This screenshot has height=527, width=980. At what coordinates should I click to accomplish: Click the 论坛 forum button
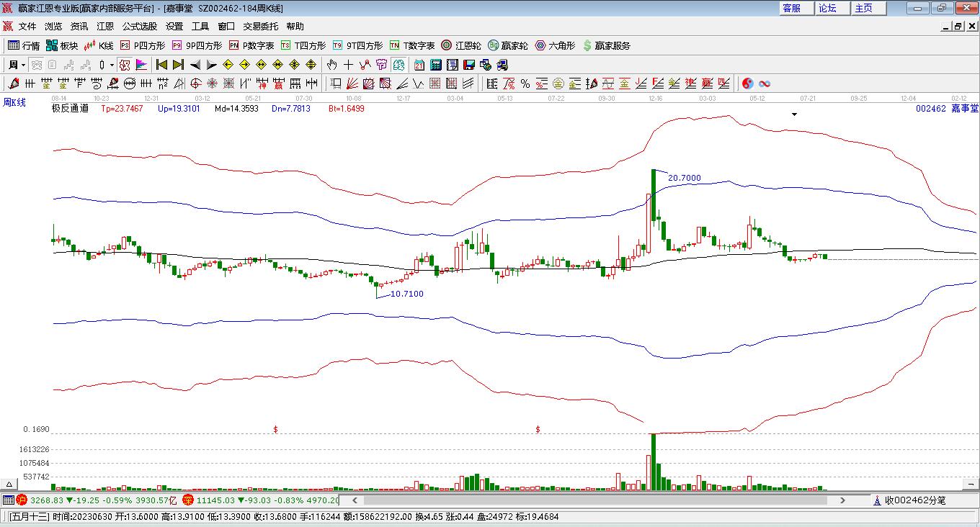click(827, 8)
